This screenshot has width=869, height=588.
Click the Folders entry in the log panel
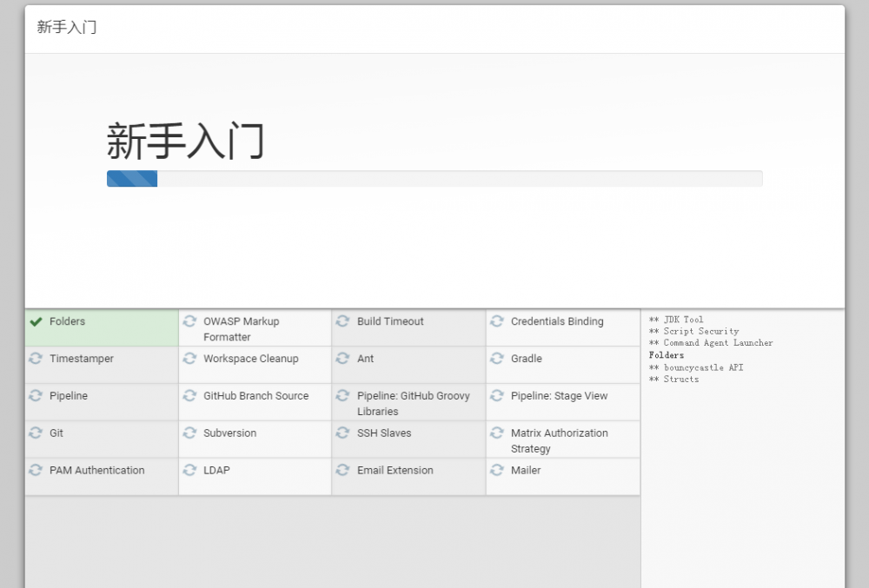click(x=666, y=355)
